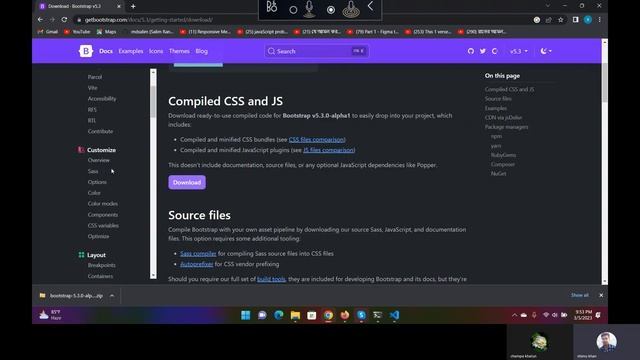Image resolution: width=640 pixels, height=360 pixels.
Task: Open Accessibility in the sidebar
Action: pos(102,99)
